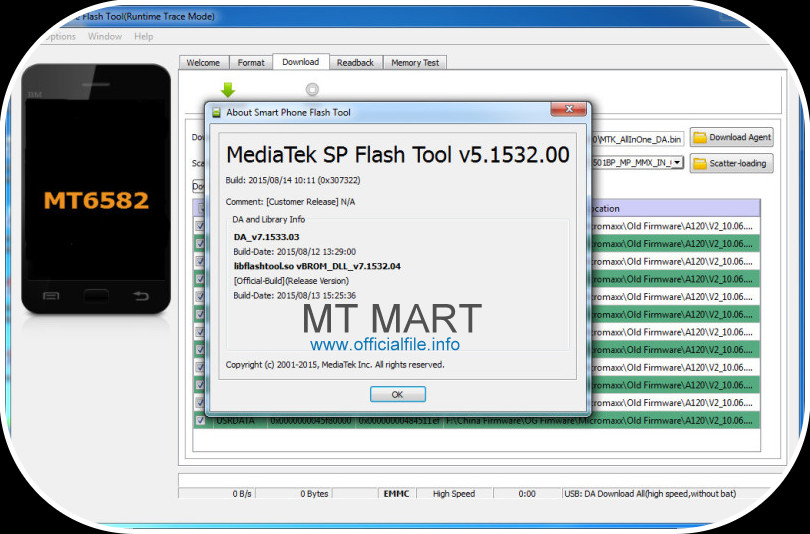The image size is (810, 534).
Task: Close the About Smart Phone Flash Tool dialog
Action: [568, 109]
